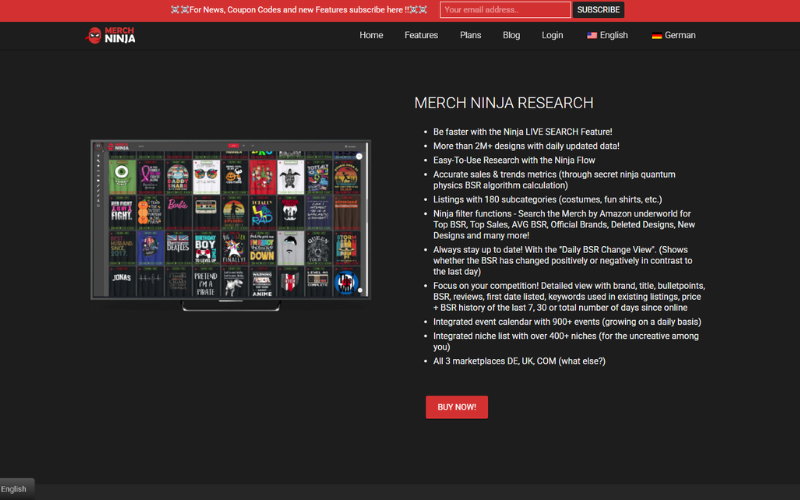Viewport: 800px width, 500px height.
Task: Open the Plans menu item
Action: tap(470, 35)
